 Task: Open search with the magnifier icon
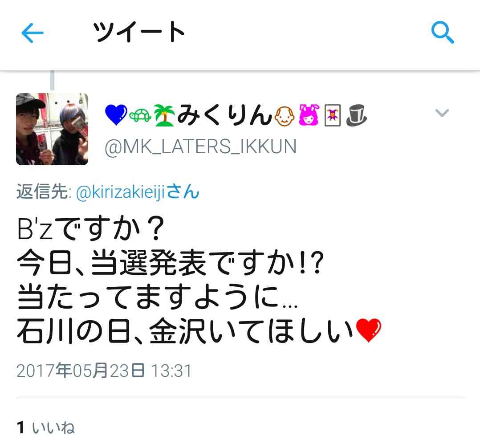click(x=442, y=32)
